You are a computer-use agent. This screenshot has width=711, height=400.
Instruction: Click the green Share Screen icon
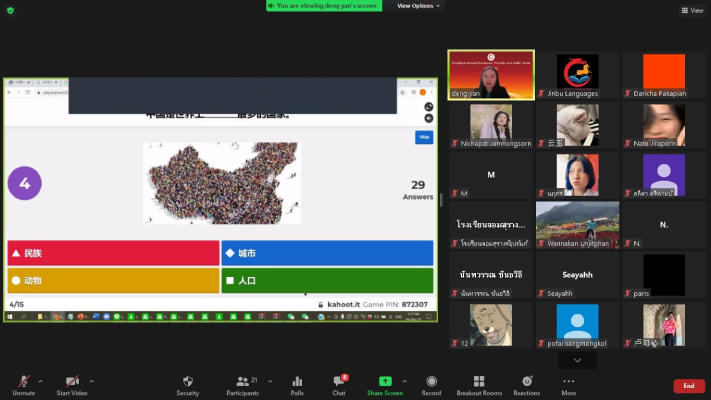pos(385,384)
